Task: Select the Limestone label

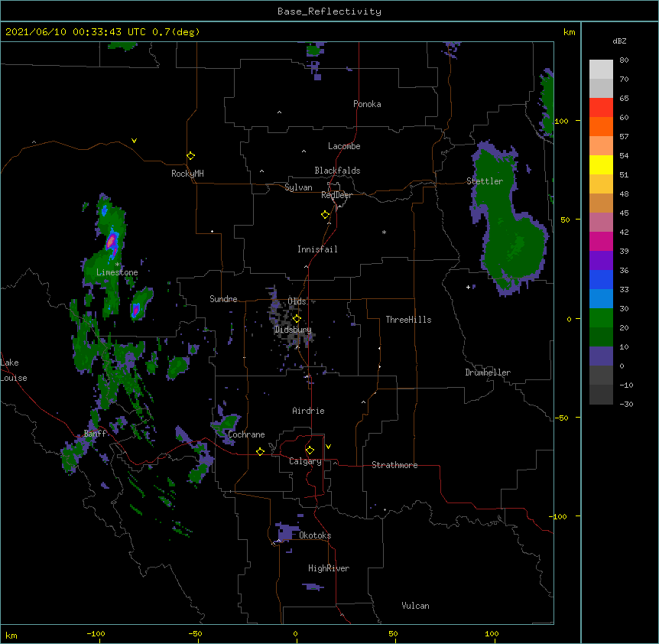Action: point(117,272)
